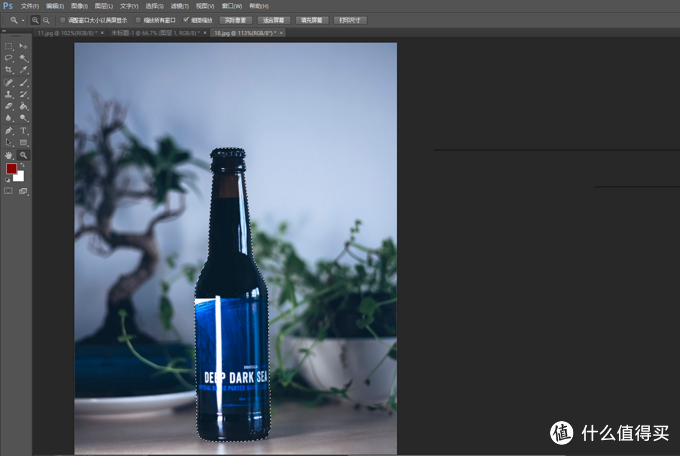The width and height of the screenshot is (680, 456).
Task: Toggle Quick Mask mode
Action: coord(9,191)
